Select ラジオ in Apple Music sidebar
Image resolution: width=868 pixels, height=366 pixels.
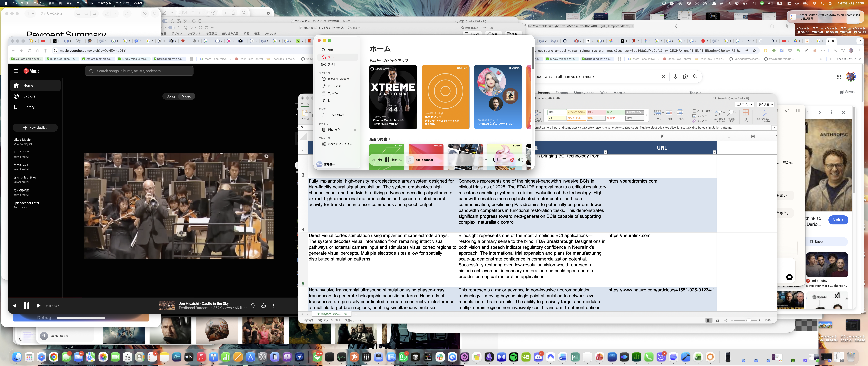(x=332, y=64)
